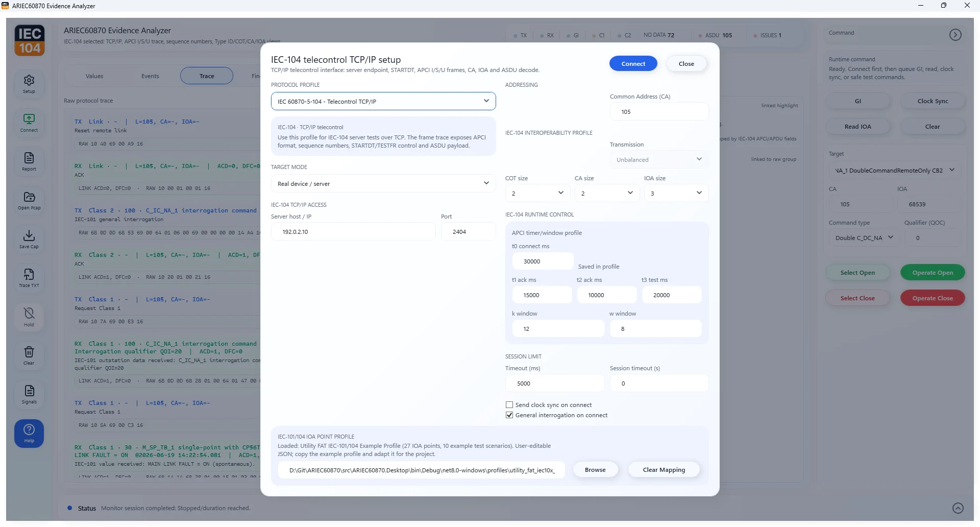Click Clear in the Command panel
The width and height of the screenshot is (980, 527).
(x=933, y=127)
